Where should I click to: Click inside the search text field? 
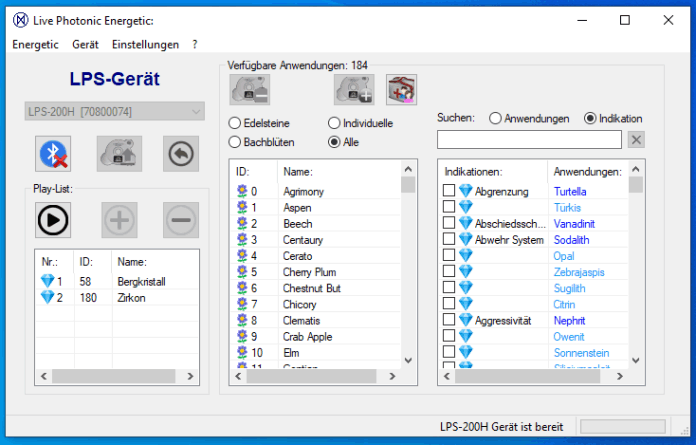529,139
